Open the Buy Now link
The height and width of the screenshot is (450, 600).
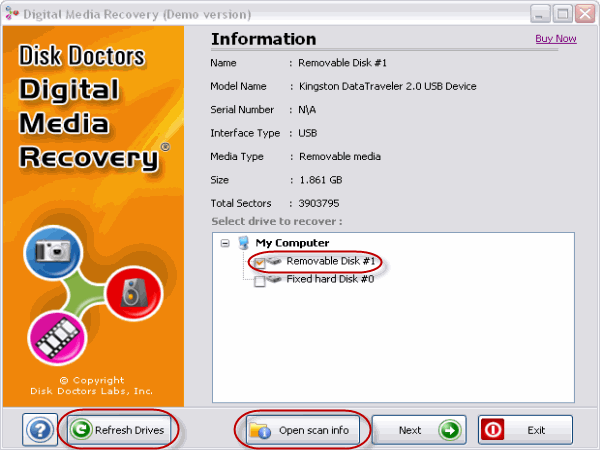coord(556,39)
